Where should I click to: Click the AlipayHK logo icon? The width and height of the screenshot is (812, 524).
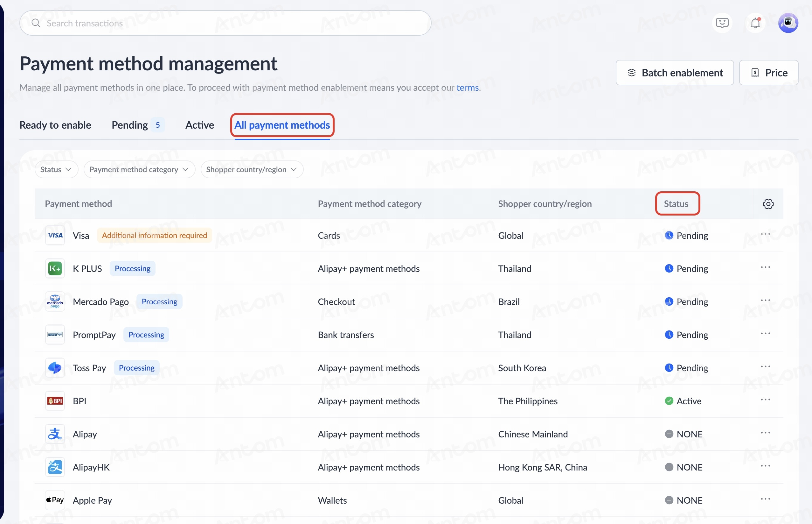tap(55, 467)
